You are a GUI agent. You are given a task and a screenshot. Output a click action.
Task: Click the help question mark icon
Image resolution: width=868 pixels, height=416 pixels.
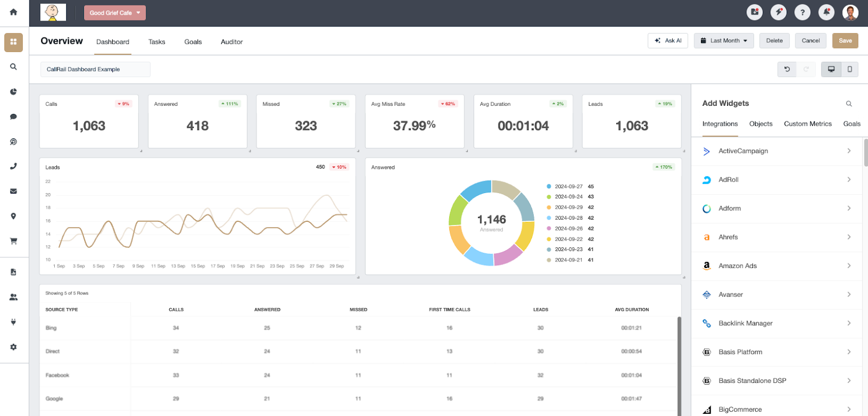click(x=802, y=12)
